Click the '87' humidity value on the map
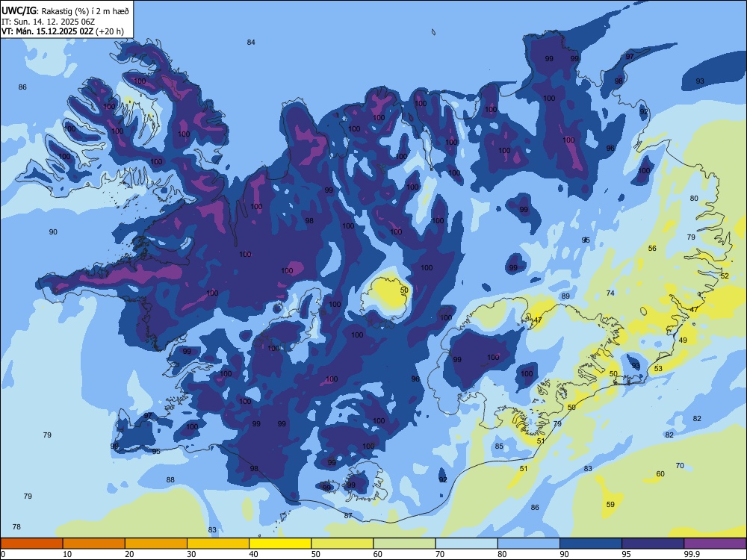 pos(348,515)
